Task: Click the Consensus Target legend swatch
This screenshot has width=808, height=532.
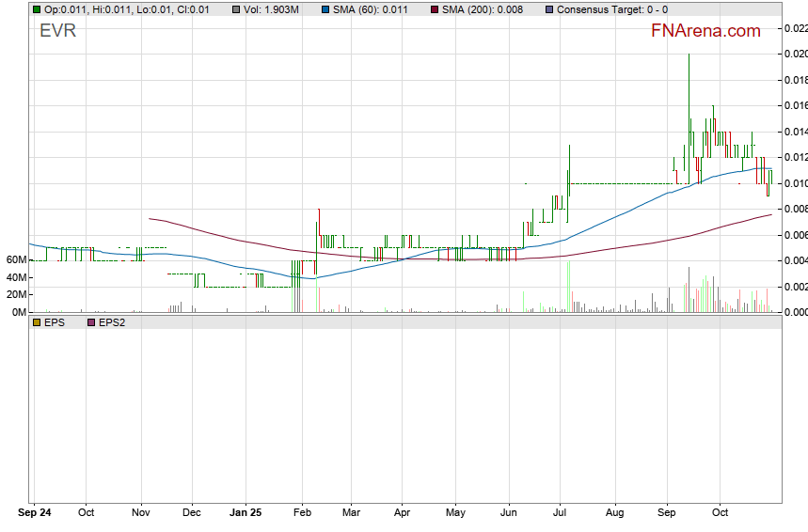Action: point(548,9)
